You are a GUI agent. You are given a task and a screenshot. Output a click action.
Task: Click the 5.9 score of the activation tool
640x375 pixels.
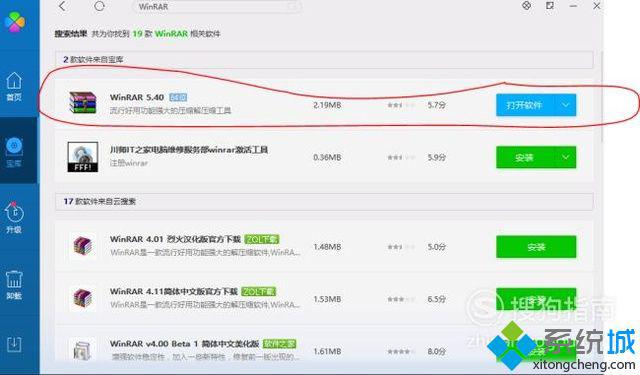point(437,158)
